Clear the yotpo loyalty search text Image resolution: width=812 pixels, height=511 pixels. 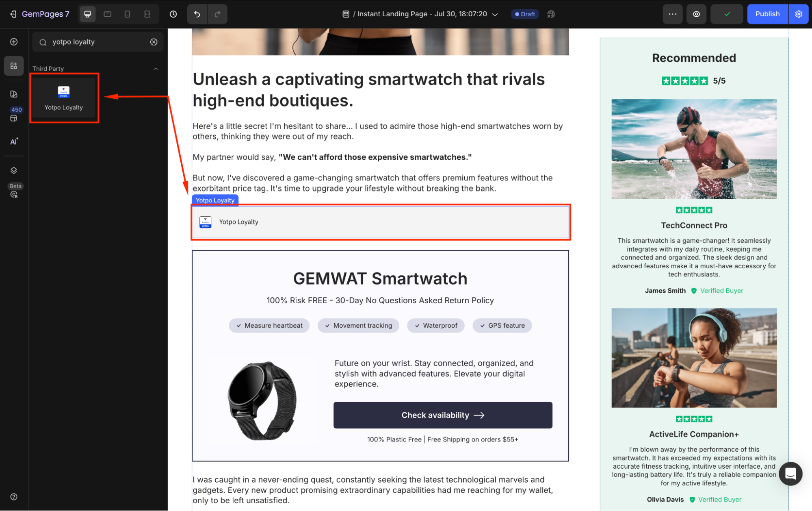pyautogui.click(x=154, y=42)
